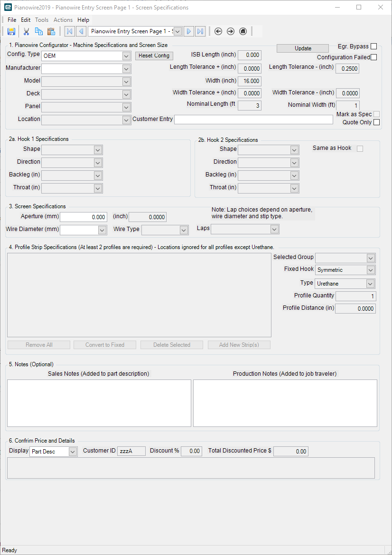Open the Edit menu
The image size is (392, 555).
point(26,20)
